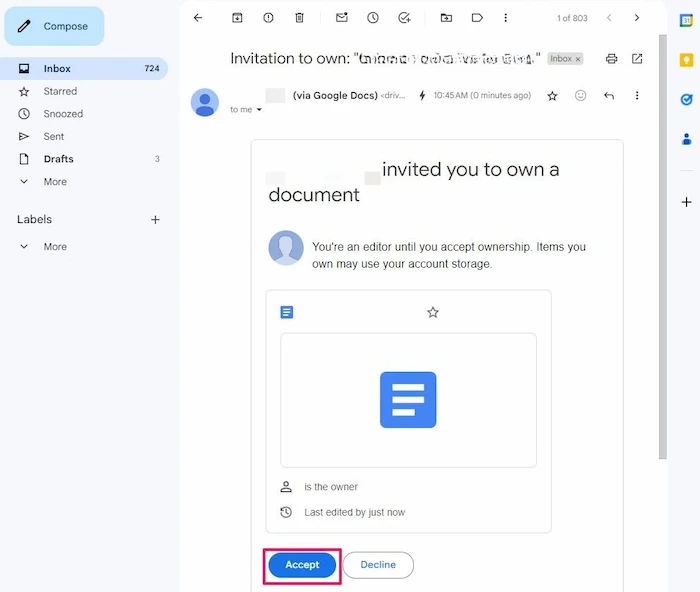Viewport: 700px width, 592px height.
Task: Click the lightning icon next to timestamp
Action: [422, 95]
